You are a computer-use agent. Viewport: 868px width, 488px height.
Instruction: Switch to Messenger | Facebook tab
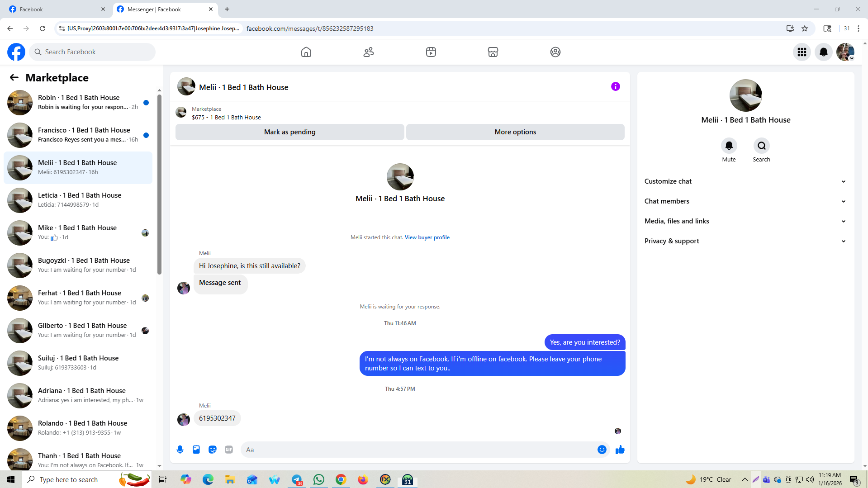165,9
